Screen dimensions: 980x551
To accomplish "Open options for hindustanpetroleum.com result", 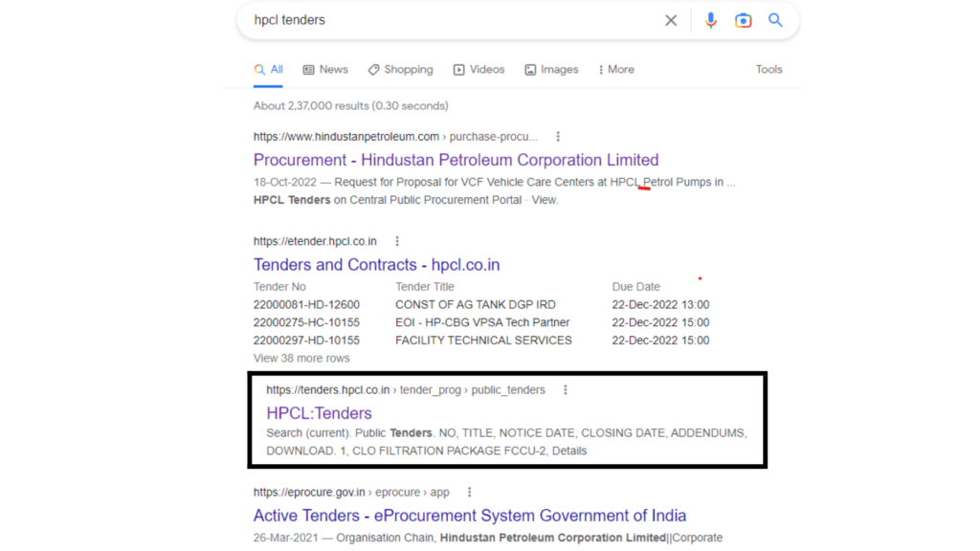I will point(558,137).
